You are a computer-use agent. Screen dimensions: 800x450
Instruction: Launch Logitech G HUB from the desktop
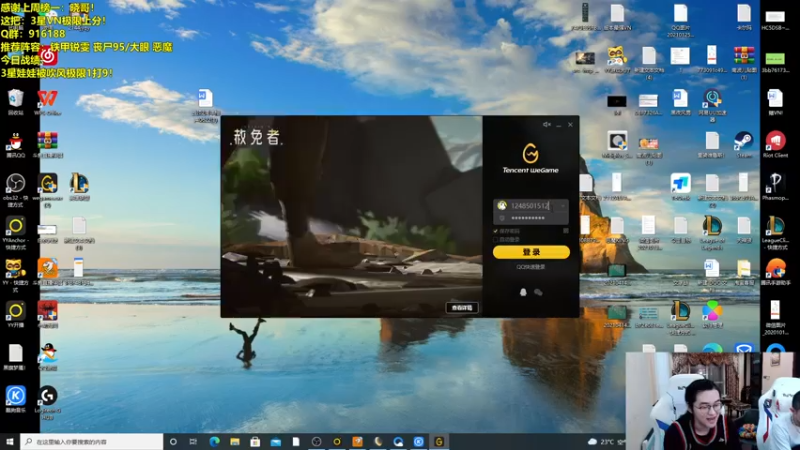[x=47, y=403]
